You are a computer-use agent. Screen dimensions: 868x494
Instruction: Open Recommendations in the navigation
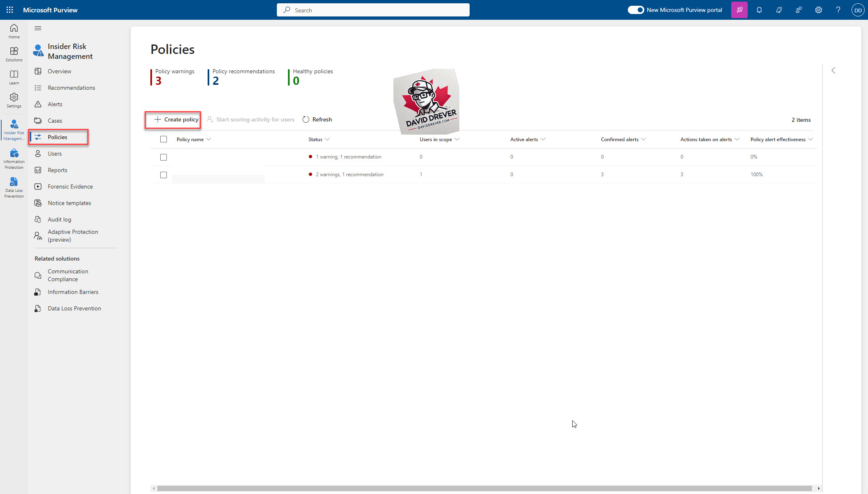coord(71,88)
